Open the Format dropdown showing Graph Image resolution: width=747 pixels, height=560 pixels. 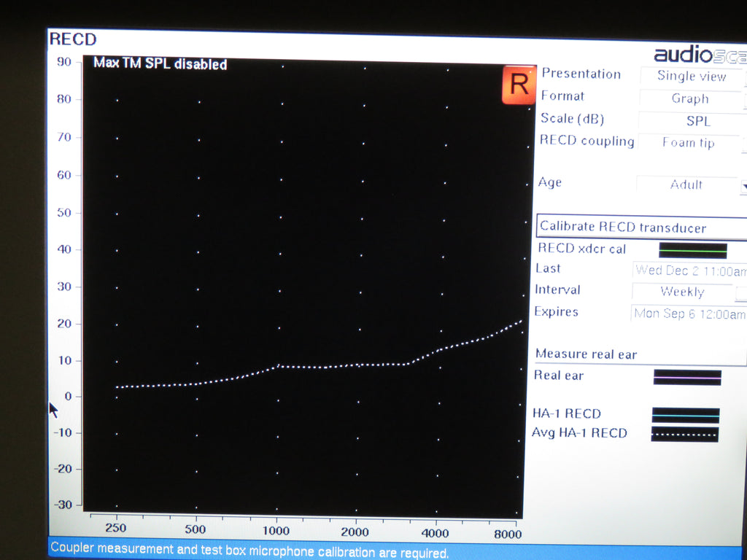690,98
